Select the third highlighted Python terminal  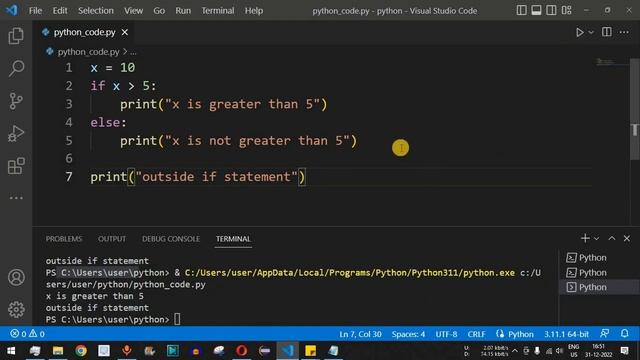598,287
